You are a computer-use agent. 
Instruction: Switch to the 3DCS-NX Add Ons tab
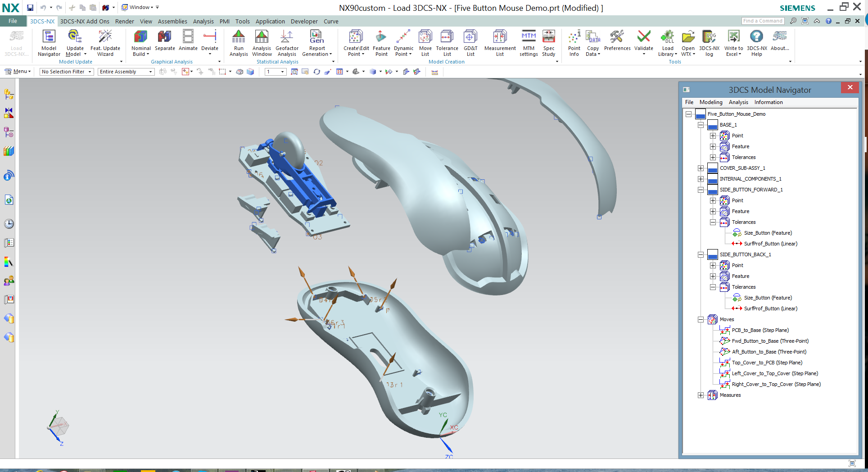85,21
